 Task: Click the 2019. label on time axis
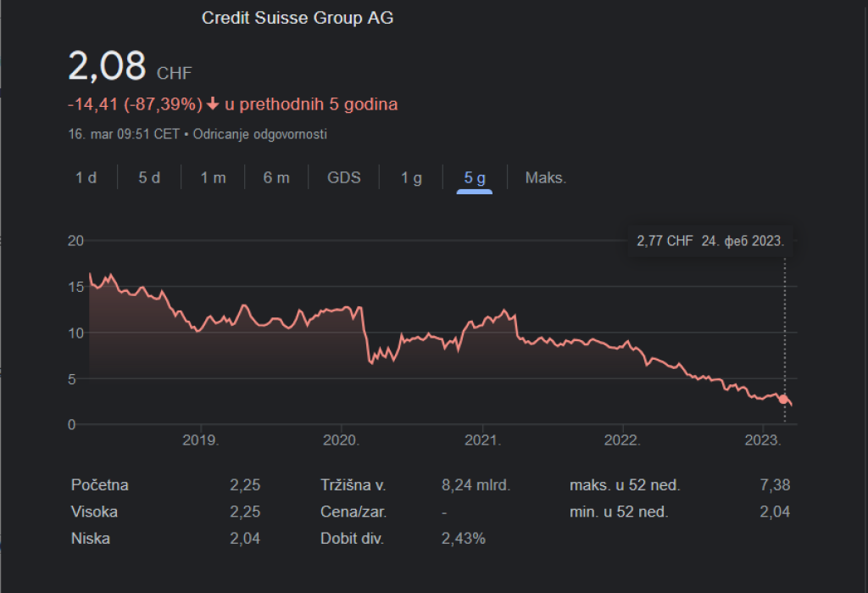pyautogui.click(x=201, y=440)
